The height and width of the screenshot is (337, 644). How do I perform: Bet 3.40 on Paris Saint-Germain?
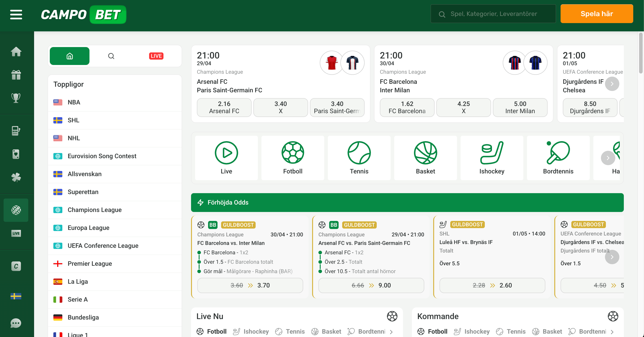coord(337,107)
